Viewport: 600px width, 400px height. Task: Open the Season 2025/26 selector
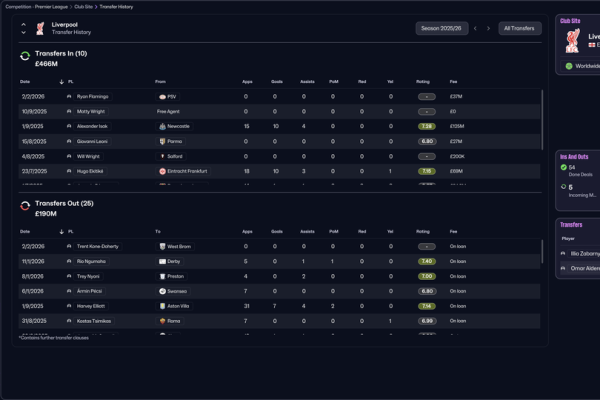(x=442, y=28)
